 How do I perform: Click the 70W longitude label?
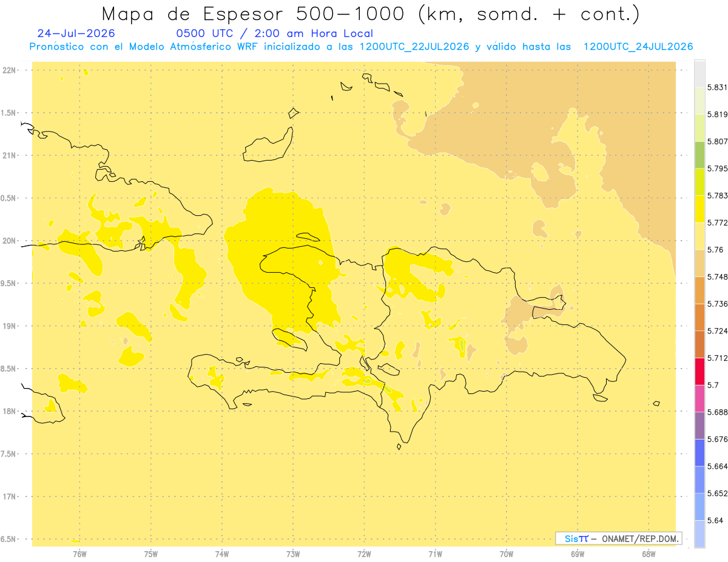coord(507,554)
